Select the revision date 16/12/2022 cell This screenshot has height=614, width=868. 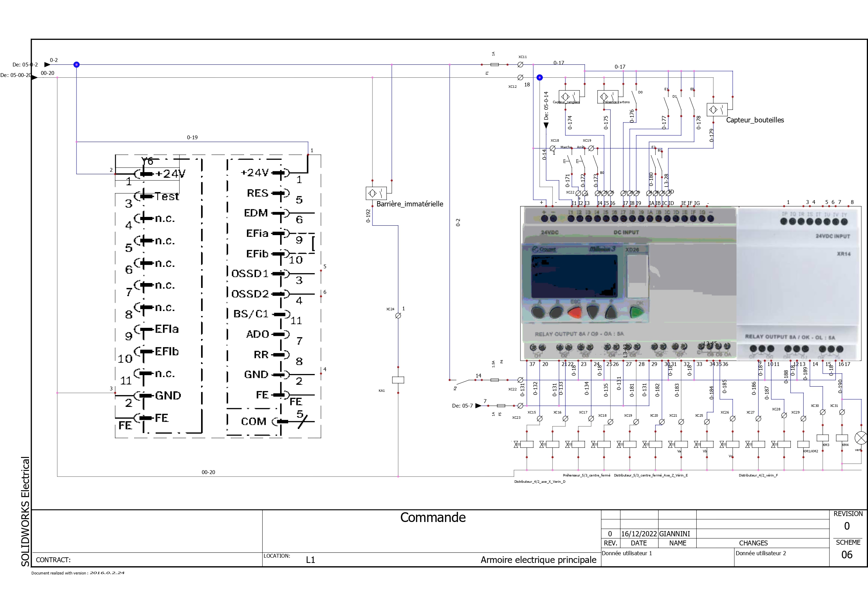pos(639,534)
